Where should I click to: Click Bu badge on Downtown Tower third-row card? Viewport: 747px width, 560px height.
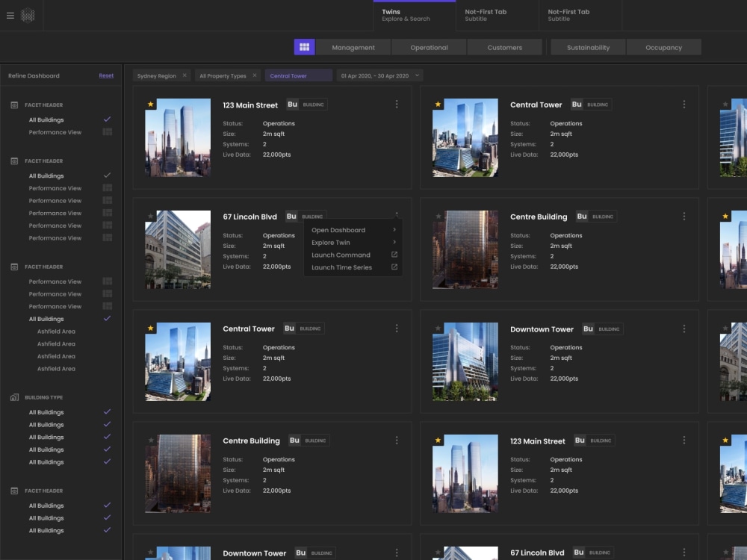click(x=589, y=329)
